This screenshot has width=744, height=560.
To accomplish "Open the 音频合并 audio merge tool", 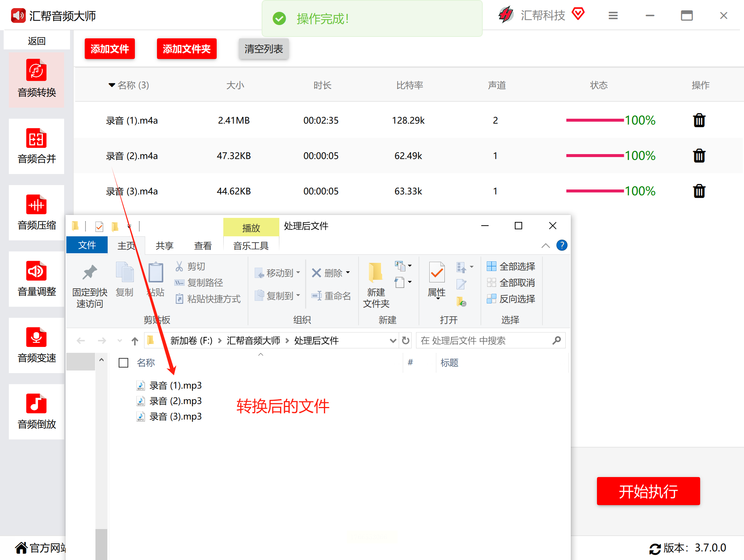I will 36,146.
